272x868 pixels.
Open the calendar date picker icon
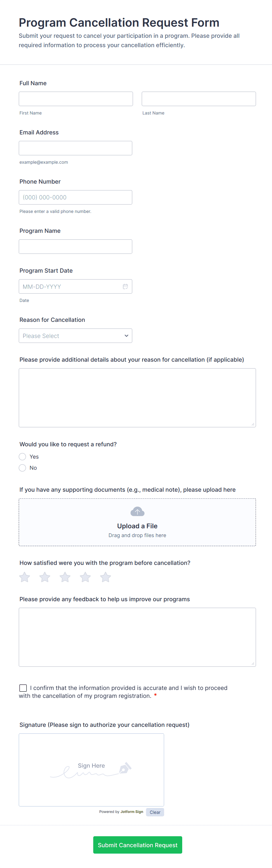tap(125, 286)
